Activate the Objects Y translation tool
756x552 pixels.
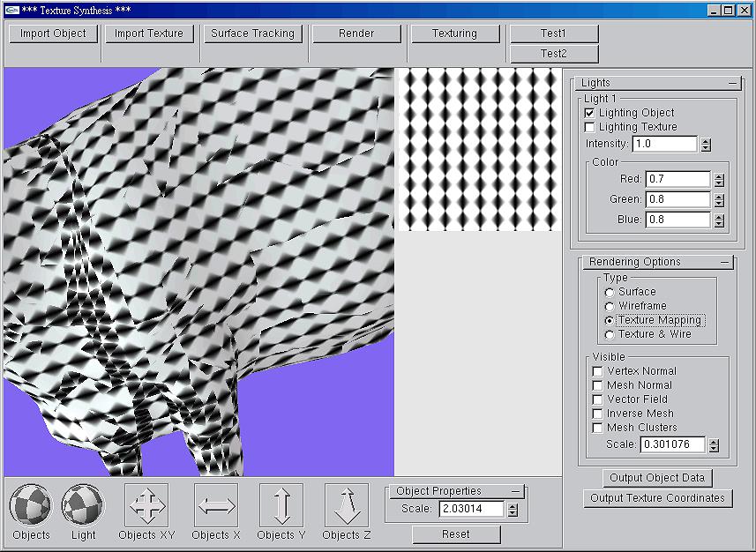(280, 507)
